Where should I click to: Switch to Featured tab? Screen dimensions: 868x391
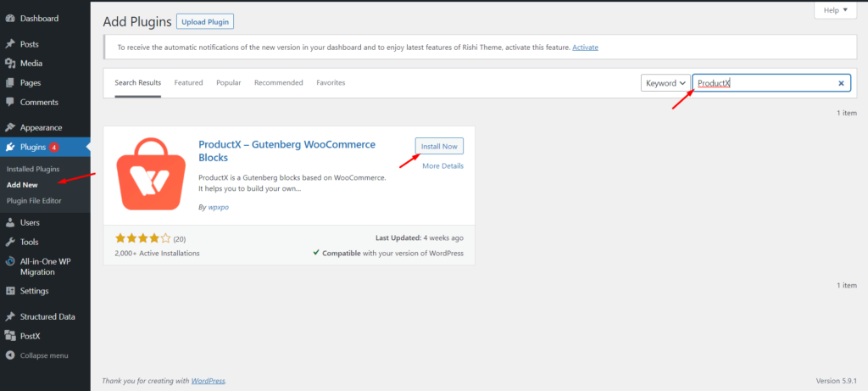pos(189,82)
